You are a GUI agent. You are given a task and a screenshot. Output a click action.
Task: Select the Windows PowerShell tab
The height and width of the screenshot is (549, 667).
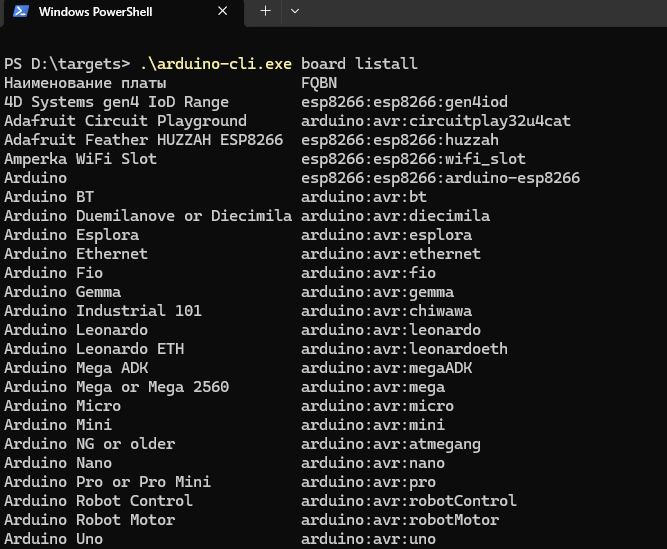click(x=110, y=12)
